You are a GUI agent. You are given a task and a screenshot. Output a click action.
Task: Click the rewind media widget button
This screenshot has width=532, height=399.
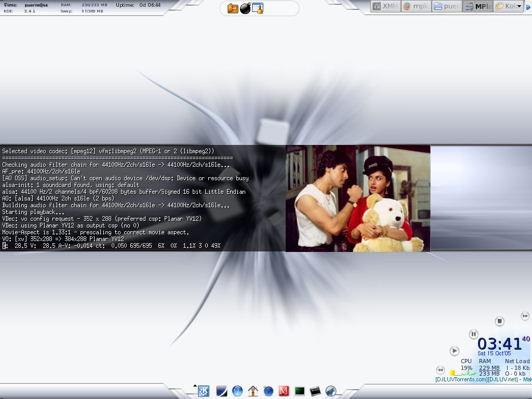tap(441, 370)
